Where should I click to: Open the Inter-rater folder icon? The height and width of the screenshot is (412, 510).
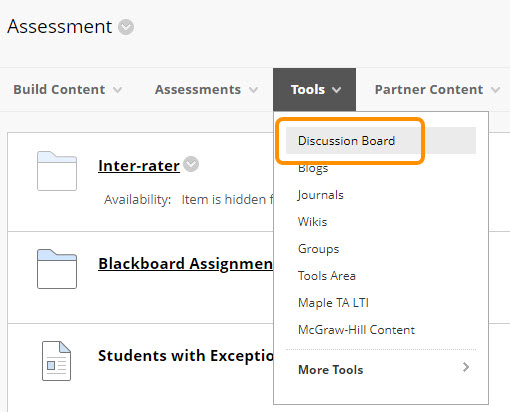57,171
